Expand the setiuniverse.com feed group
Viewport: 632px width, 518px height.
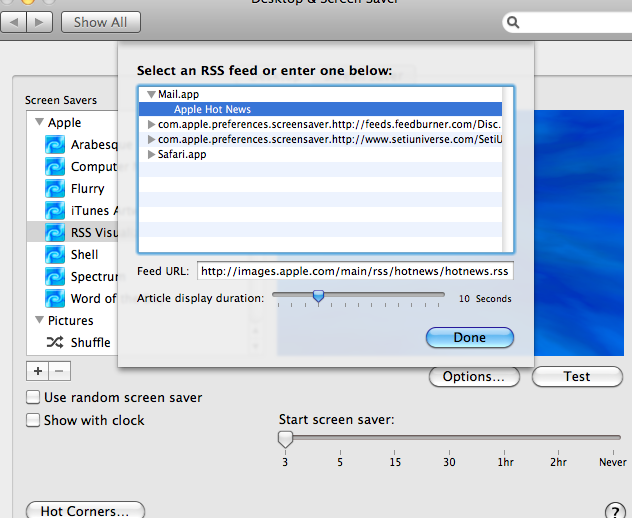coord(152,139)
